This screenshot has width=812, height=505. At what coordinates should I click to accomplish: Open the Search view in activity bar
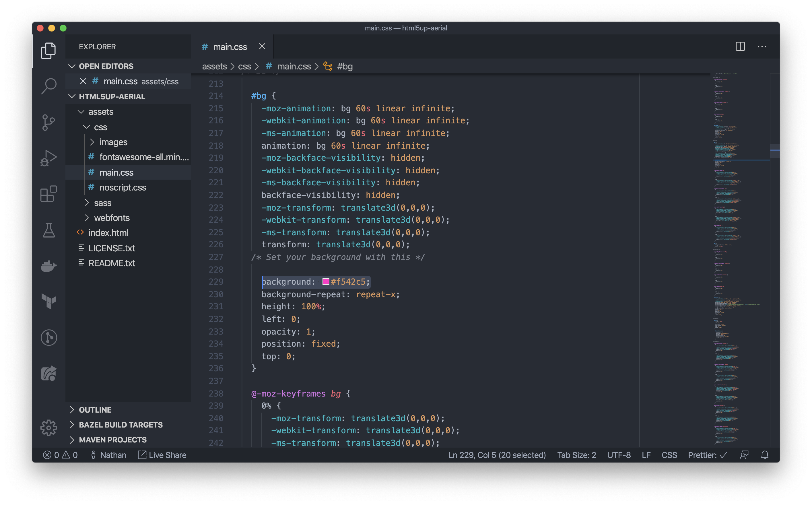pyautogui.click(x=49, y=86)
